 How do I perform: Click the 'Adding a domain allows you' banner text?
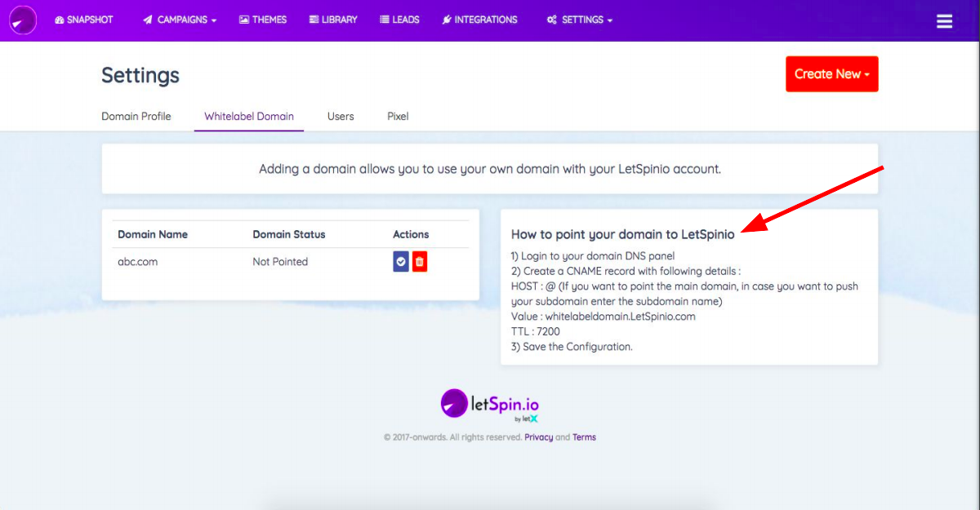490,170
